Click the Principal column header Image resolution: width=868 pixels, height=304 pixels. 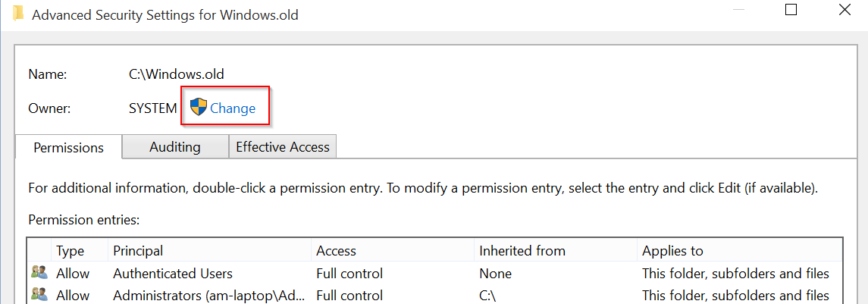(x=138, y=251)
